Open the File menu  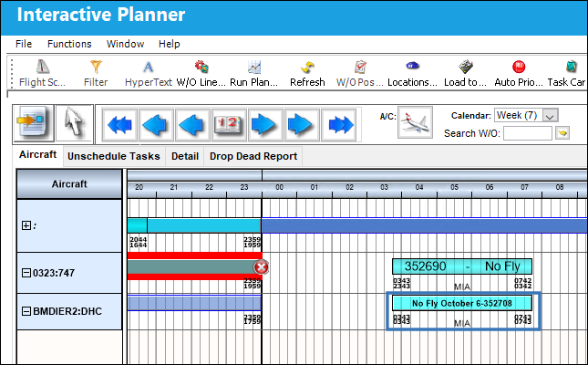24,44
